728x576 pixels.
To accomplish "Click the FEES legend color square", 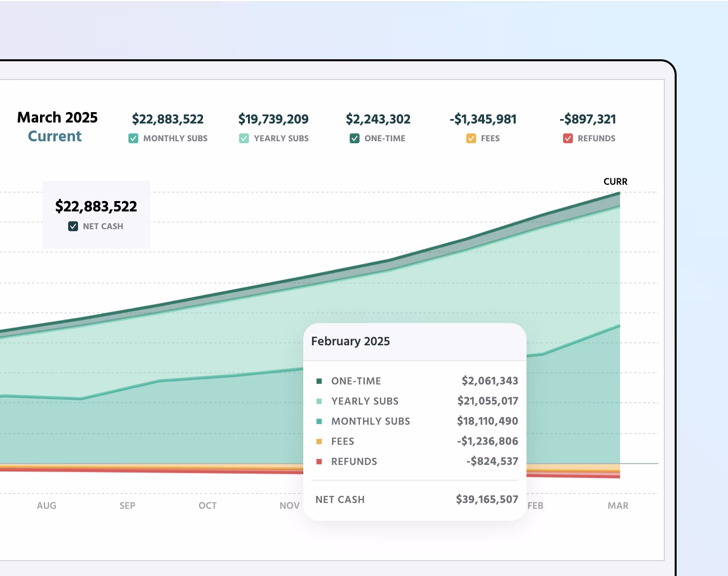I will (318, 441).
